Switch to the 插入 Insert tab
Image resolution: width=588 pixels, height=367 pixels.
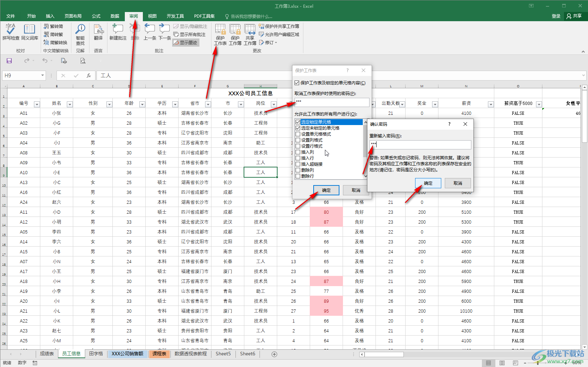coord(50,16)
